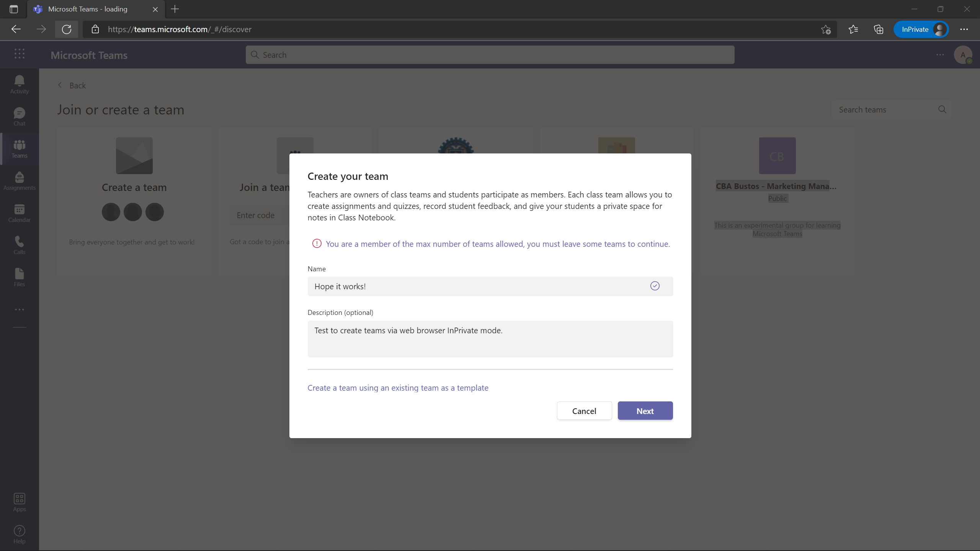Select the Assignments sidebar icon

tap(19, 181)
